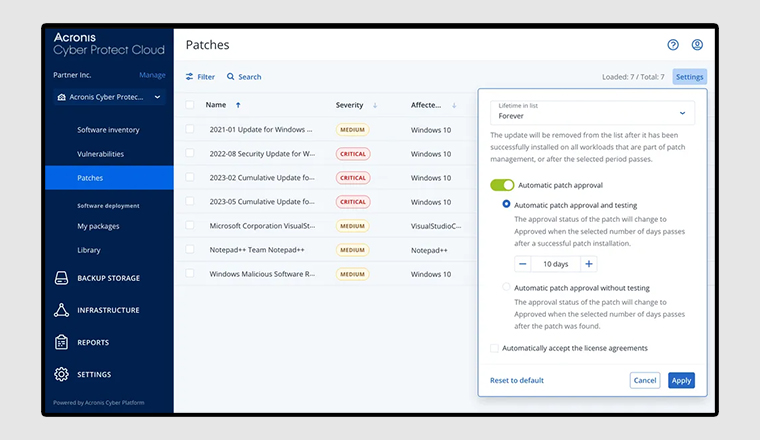Click the Search magnifier icon
Screen dimensions: 760x440
pyautogui.click(x=230, y=77)
